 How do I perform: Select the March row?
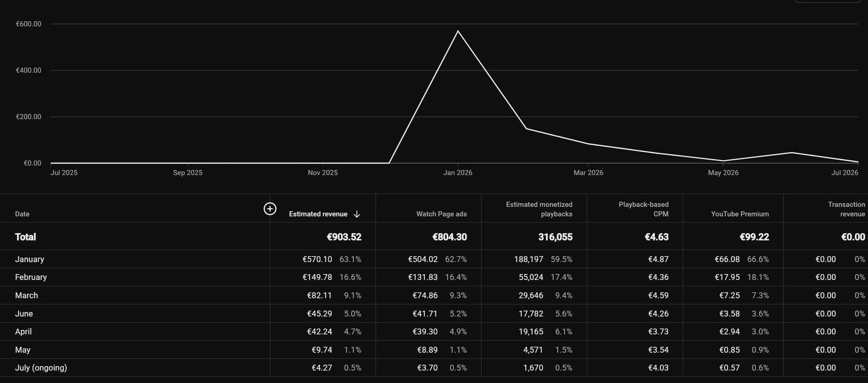pyautogui.click(x=434, y=295)
